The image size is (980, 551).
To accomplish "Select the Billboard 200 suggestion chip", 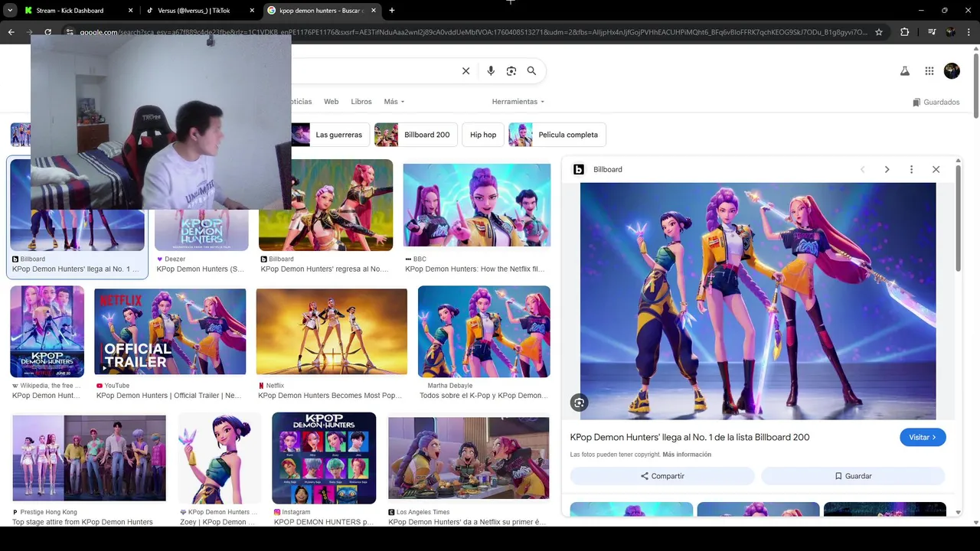I will coord(416,135).
